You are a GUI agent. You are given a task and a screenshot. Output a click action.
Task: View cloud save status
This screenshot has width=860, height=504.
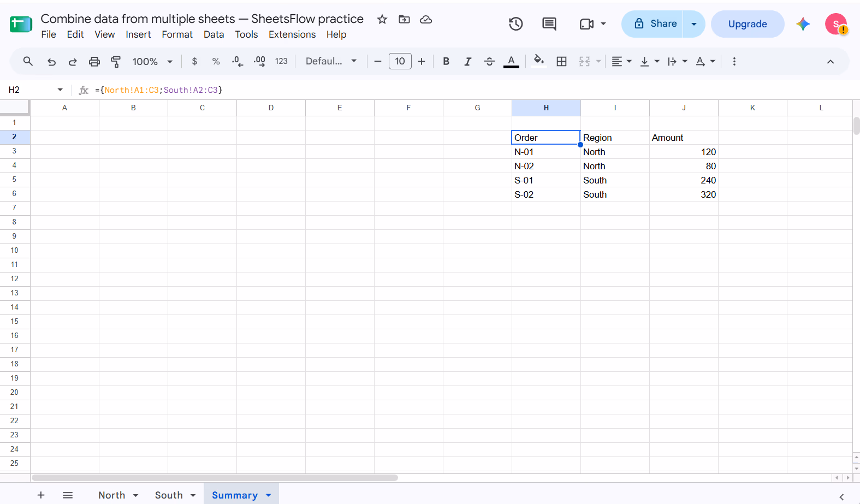click(x=426, y=20)
